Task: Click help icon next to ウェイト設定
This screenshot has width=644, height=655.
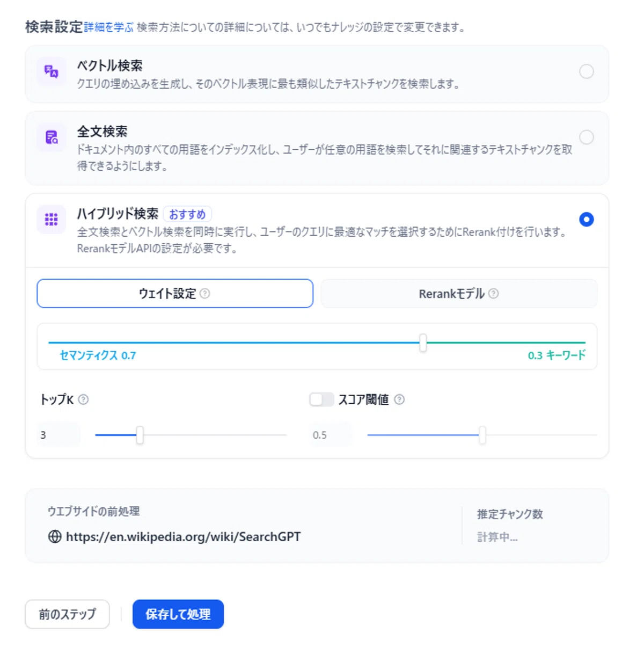Action: pos(205,294)
